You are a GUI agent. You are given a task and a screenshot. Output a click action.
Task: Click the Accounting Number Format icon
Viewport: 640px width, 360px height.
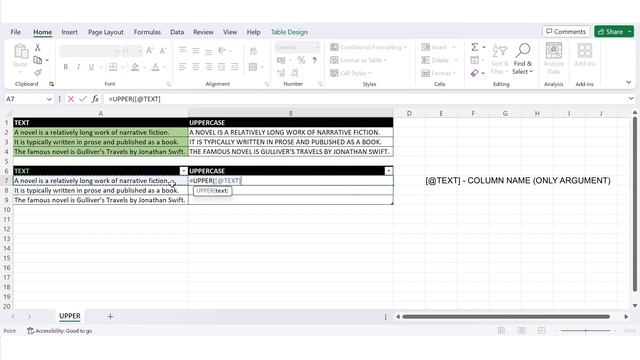coord(281,60)
